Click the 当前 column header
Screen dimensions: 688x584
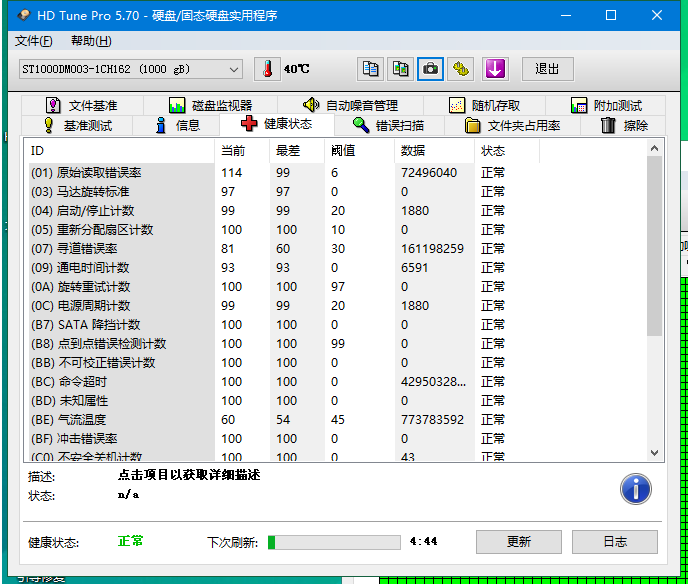(x=242, y=151)
